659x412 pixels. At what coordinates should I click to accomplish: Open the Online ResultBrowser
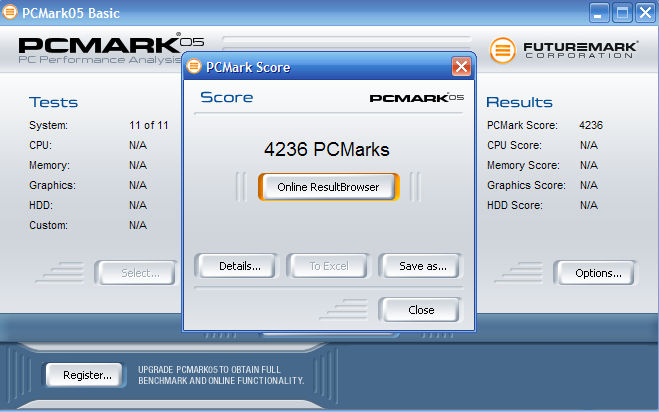click(x=328, y=187)
